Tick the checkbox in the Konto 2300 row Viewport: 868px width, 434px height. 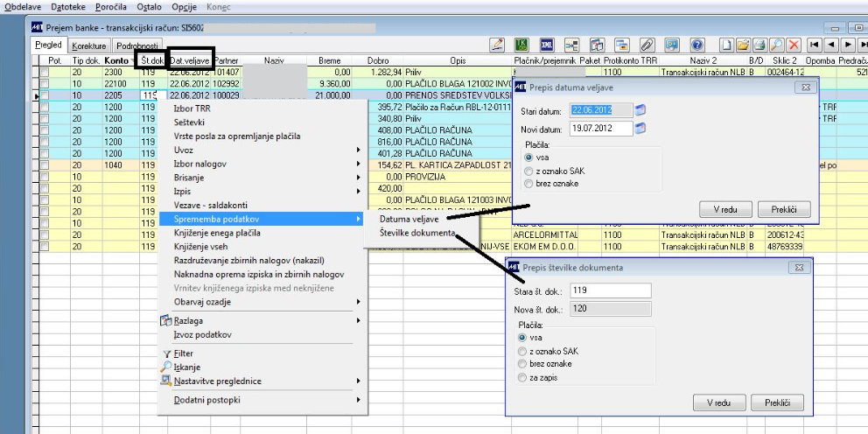coord(43,72)
